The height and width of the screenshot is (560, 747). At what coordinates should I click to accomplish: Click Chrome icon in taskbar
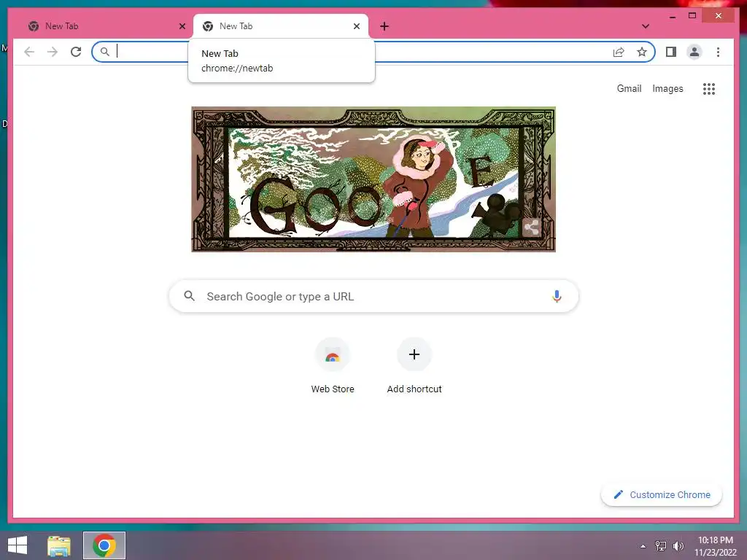[104, 545]
